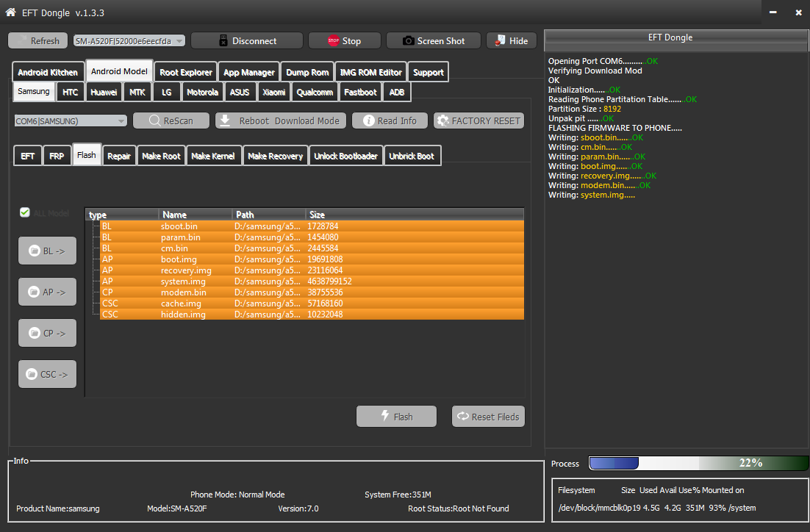
Task: Click the red Stop icon
Action: coord(333,41)
